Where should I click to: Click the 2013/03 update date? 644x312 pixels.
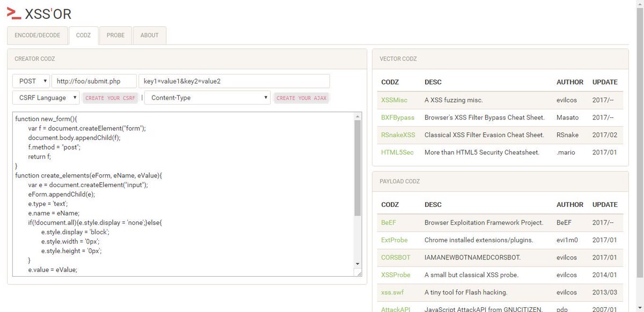click(605, 293)
